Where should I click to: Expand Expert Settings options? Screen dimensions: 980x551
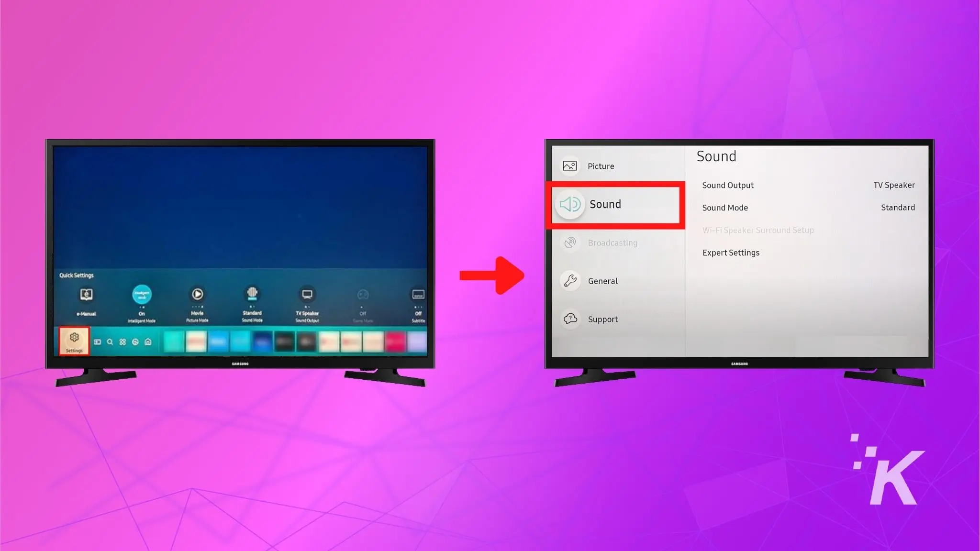[x=731, y=252]
